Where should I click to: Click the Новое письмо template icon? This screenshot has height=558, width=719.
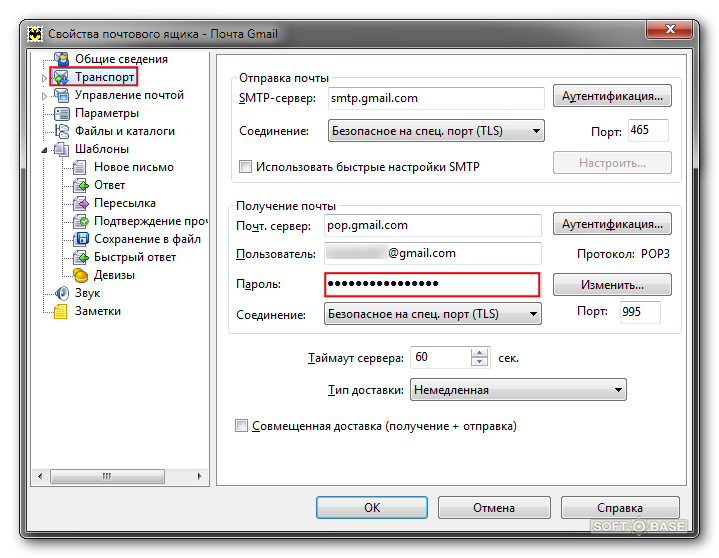pos(80,167)
